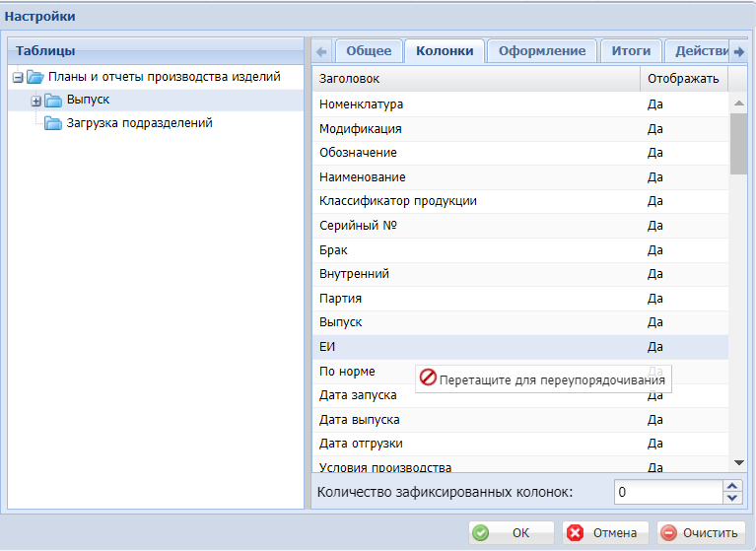Open the 'Оформление' tab
This screenshot has height=551, width=756.
(541, 51)
